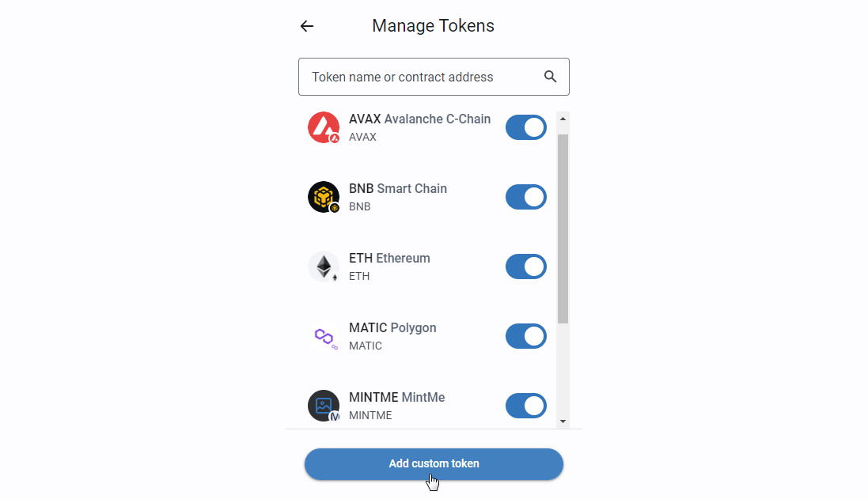Click the MintMe token logo

click(x=323, y=406)
